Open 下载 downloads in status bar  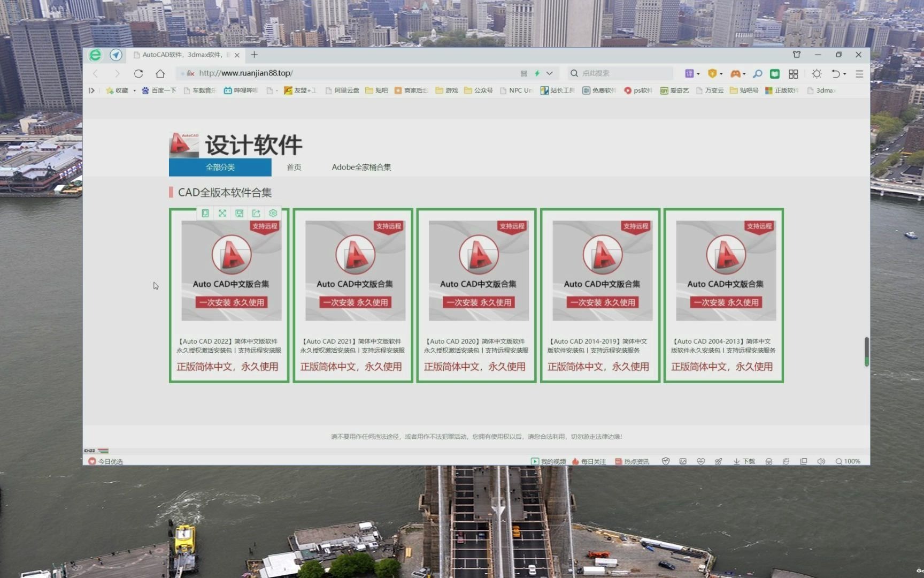point(744,461)
